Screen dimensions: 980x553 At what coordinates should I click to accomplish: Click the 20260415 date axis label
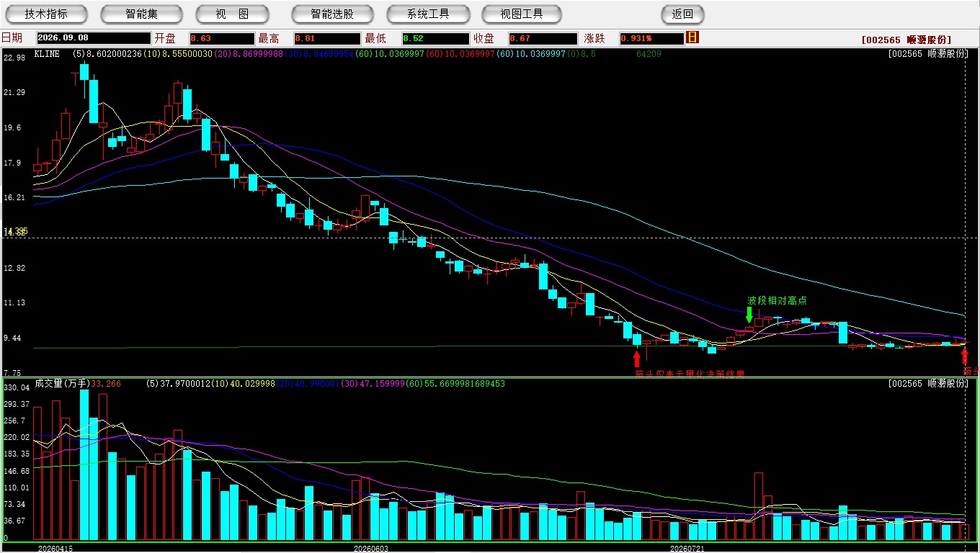[x=55, y=549]
